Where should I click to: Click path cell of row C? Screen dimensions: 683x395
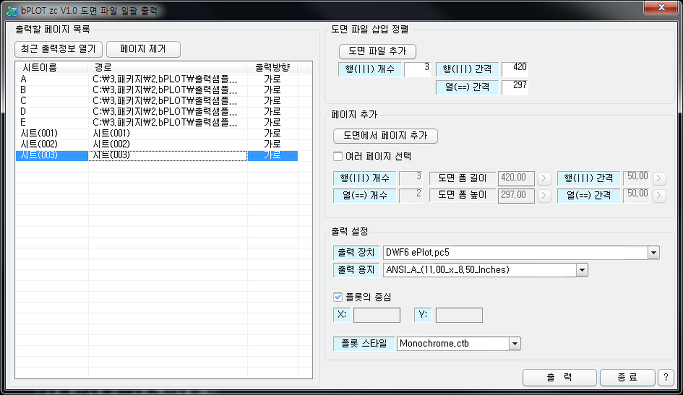168,101
